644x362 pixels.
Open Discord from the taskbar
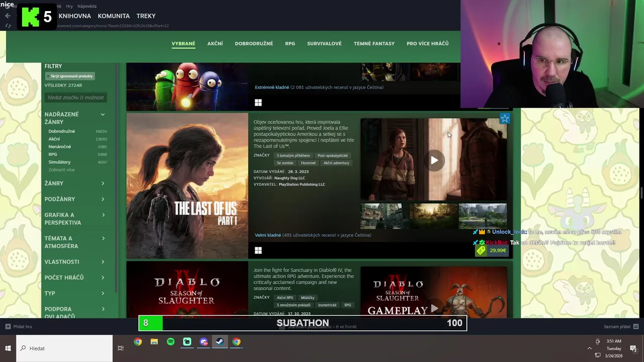[x=204, y=342]
